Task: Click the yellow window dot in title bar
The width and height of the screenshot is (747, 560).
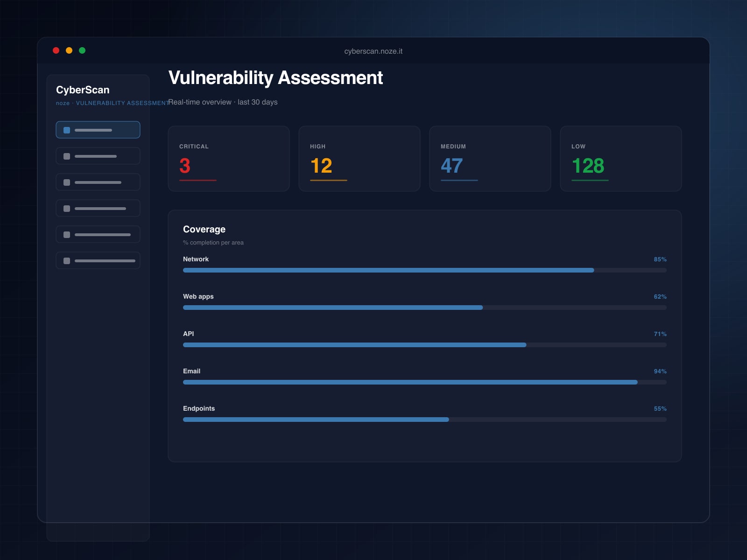Action: click(x=69, y=50)
